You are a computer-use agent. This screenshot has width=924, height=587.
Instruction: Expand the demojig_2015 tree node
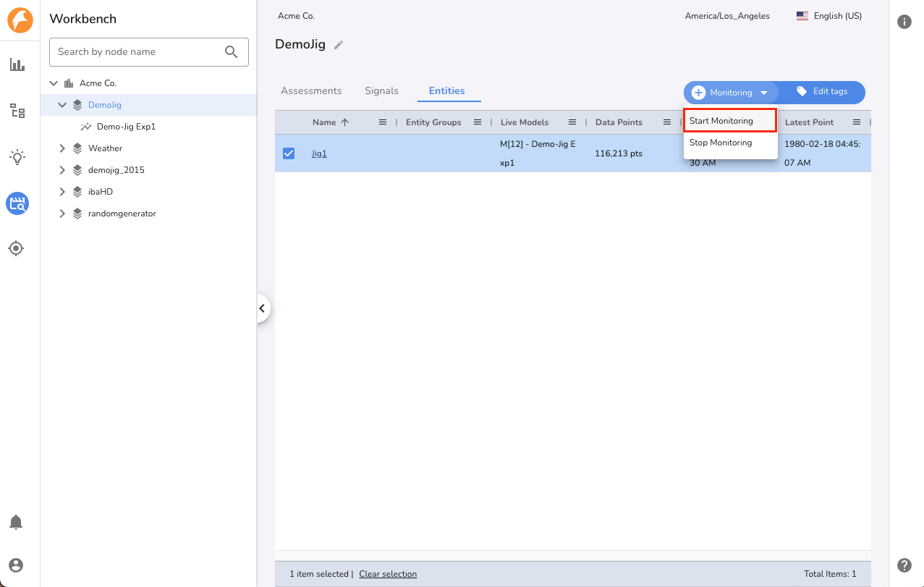pyautogui.click(x=62, y=170)
